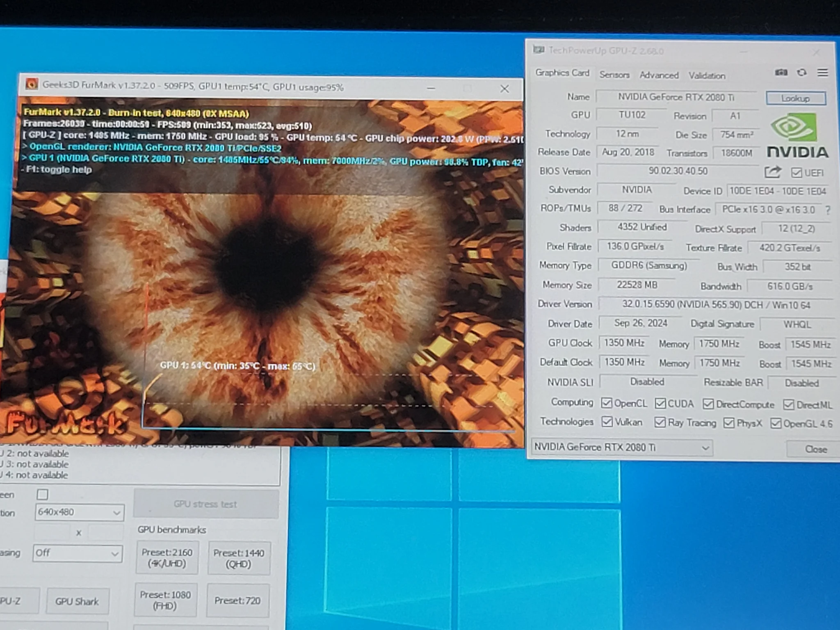Click the GPU-Z refresh icon
Viewport: 840px width, 630px height.
point(802,73)
